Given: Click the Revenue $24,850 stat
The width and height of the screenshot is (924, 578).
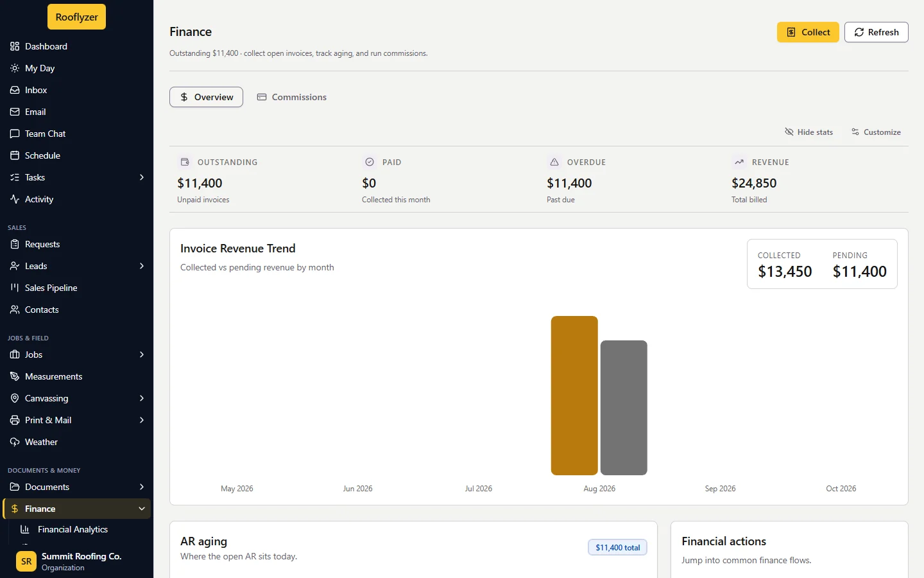Looking at the screenshot, I should coord(816,180).
